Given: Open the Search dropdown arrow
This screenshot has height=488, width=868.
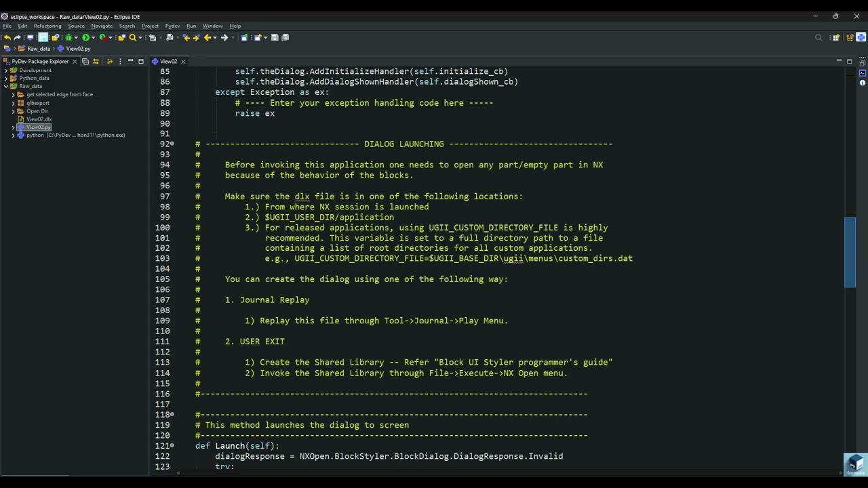Looking at the screenshot, I should click(x=140, y=38).
